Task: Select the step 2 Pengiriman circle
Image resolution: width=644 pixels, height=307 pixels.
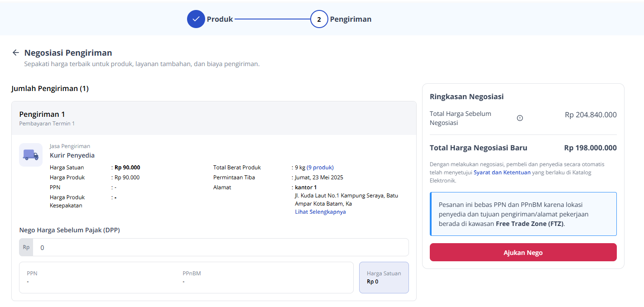Action: pos(319,19)
